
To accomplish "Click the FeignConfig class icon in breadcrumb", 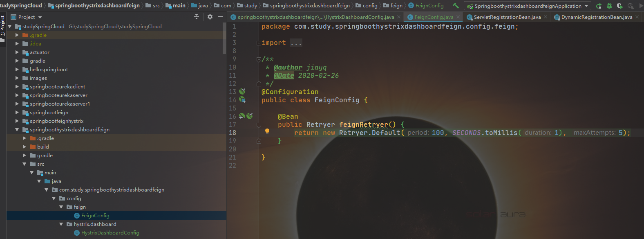I will click(x=411, y=6).
